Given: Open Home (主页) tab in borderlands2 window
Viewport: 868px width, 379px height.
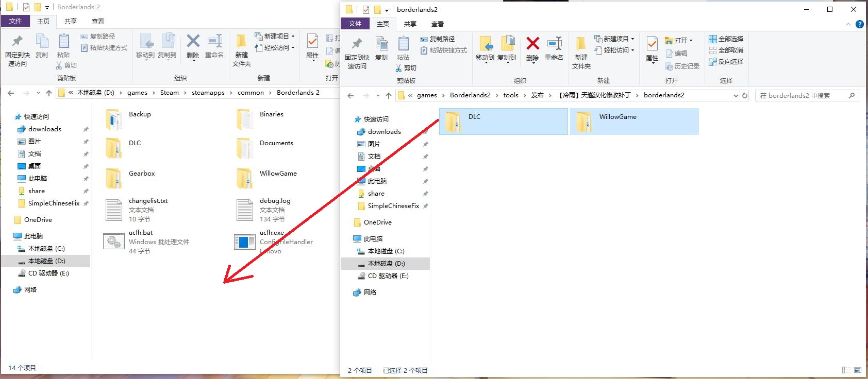Looking at the screenshot, I should [383, 24].
